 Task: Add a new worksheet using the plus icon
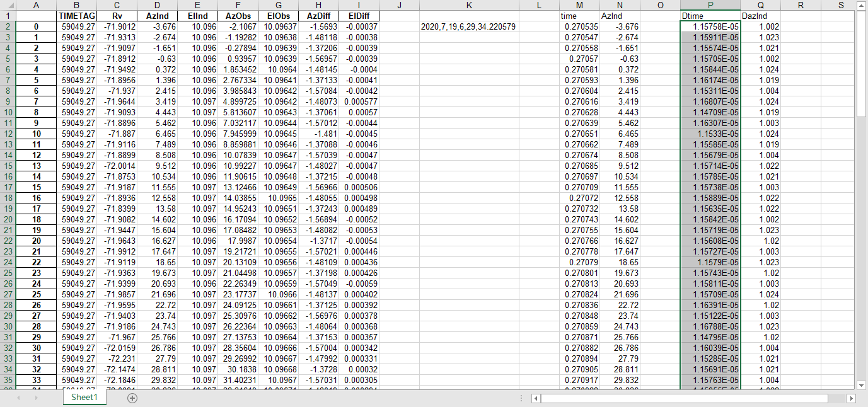pyautogui.click(x=132, y=399)
